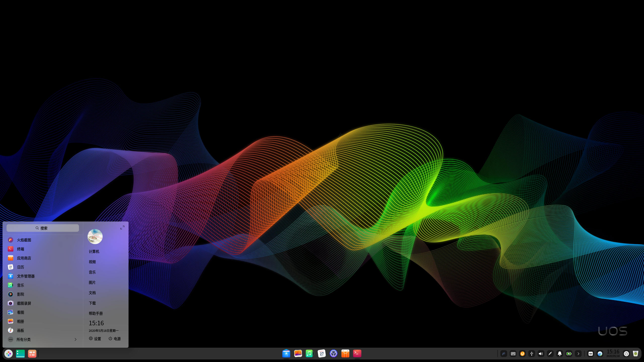Open the orange App Store icon in the dock
Viewport: 644px width, 362px height.
tap(345, 353)
